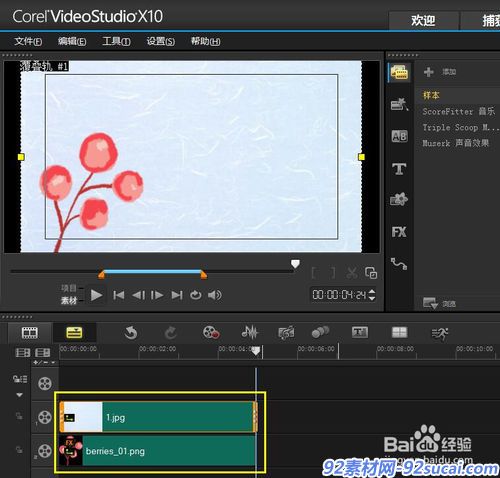Select Clip (素材) playback mode
Image resolution: width=500 pixels, height=478 pixels.
click(69, 300)
